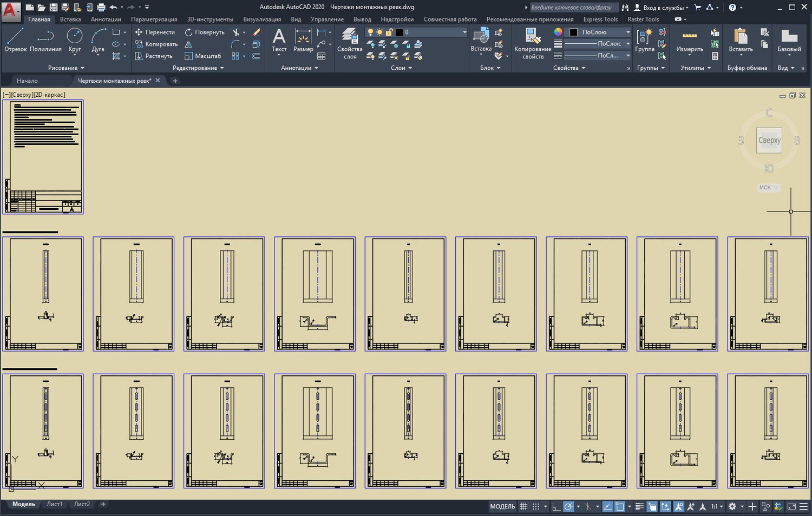Viewport: 812px width, 516px height.
Task: Click the search keyword input field
Action: click(572, 8)
